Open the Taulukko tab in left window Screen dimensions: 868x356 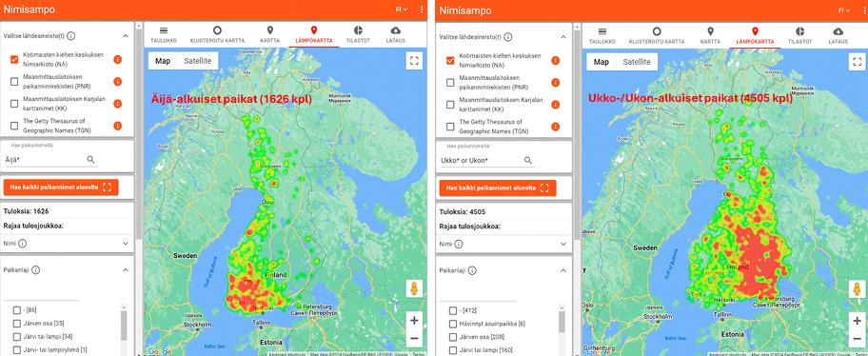pyautogui.click(x=164, y=35)
